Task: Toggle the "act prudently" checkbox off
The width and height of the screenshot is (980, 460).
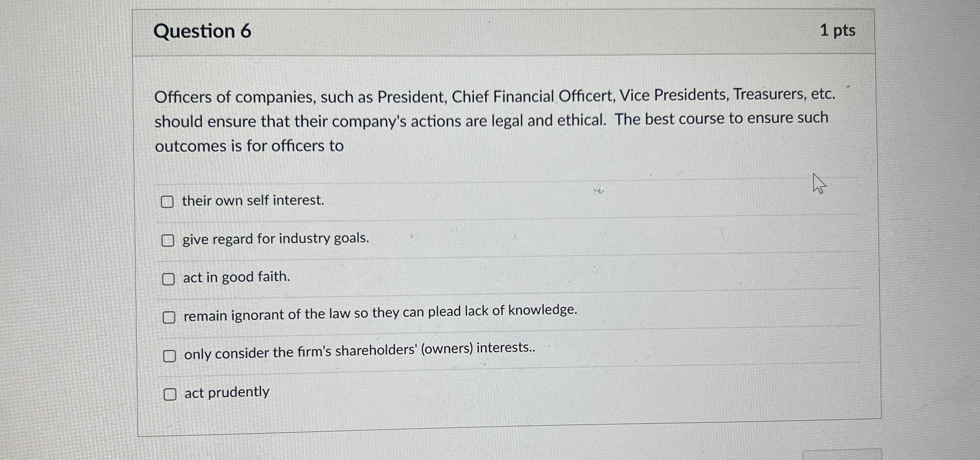Action: coord(170,395)
